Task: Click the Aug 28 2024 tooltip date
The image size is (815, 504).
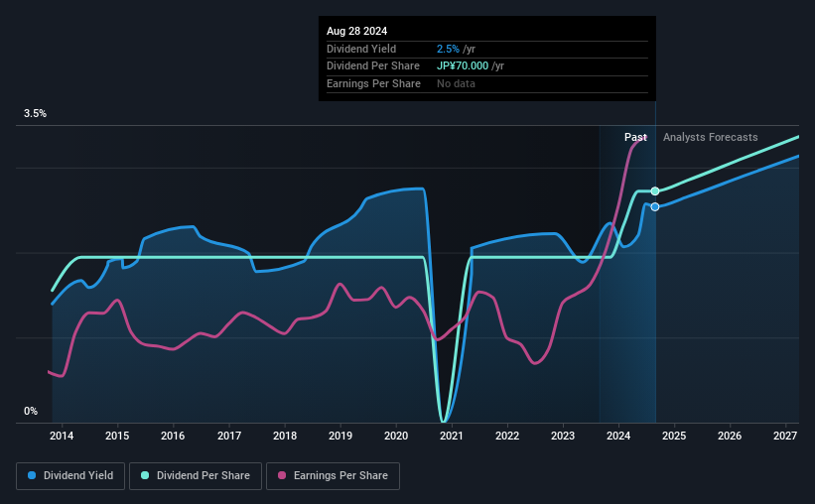Action: [x=354, y=31]
